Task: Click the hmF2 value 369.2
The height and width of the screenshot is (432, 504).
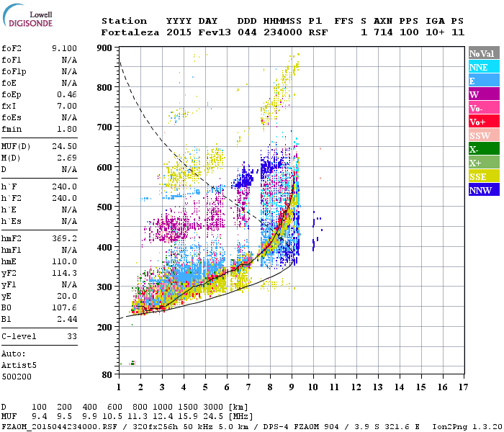Action: point(64,238)
